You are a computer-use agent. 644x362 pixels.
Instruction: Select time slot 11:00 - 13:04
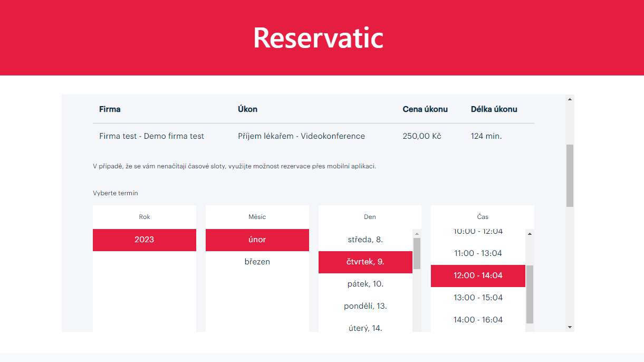(478, 253)
